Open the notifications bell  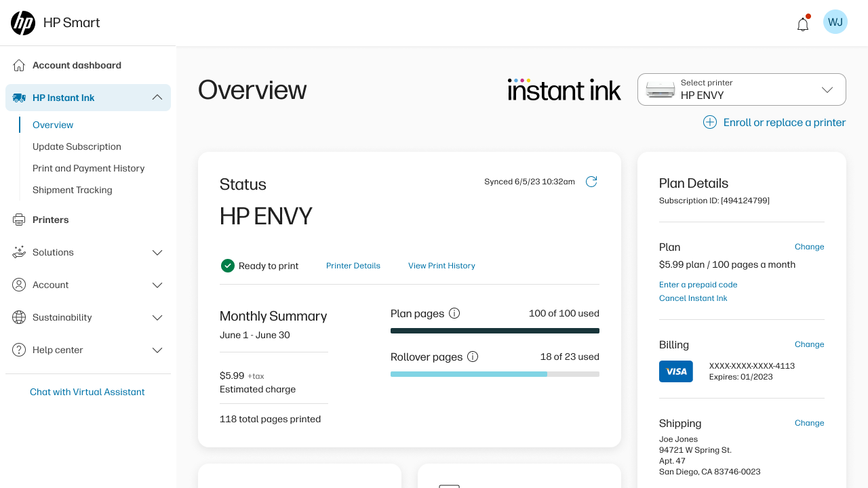tap(803, 24)
